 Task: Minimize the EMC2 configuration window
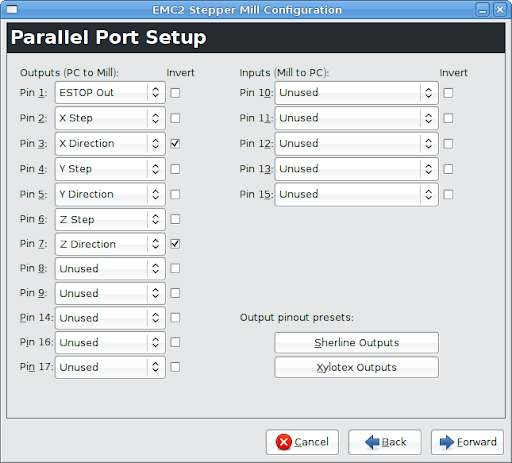[x=482, y=10]
